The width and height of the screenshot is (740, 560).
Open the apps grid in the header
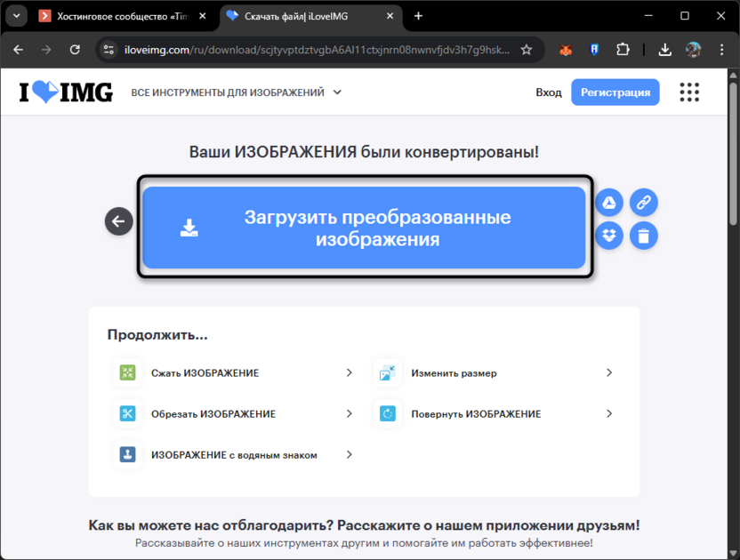pyautogui.click(x=689, y=92)
